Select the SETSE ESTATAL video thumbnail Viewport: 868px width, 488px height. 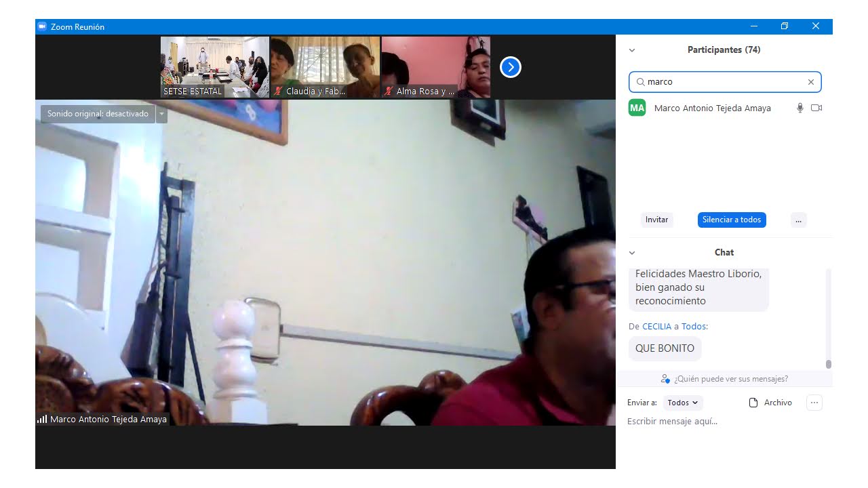click(x=215, y=67)
